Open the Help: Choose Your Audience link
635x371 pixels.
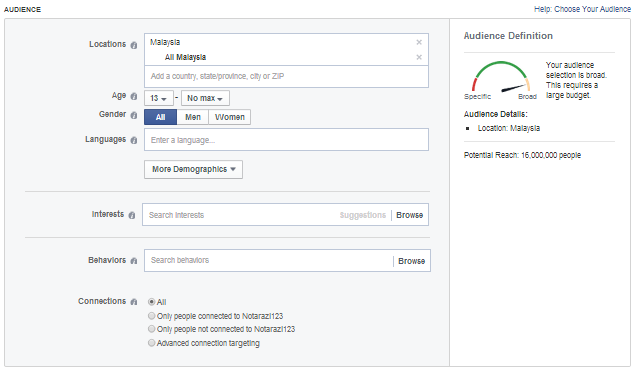(582, 9)
